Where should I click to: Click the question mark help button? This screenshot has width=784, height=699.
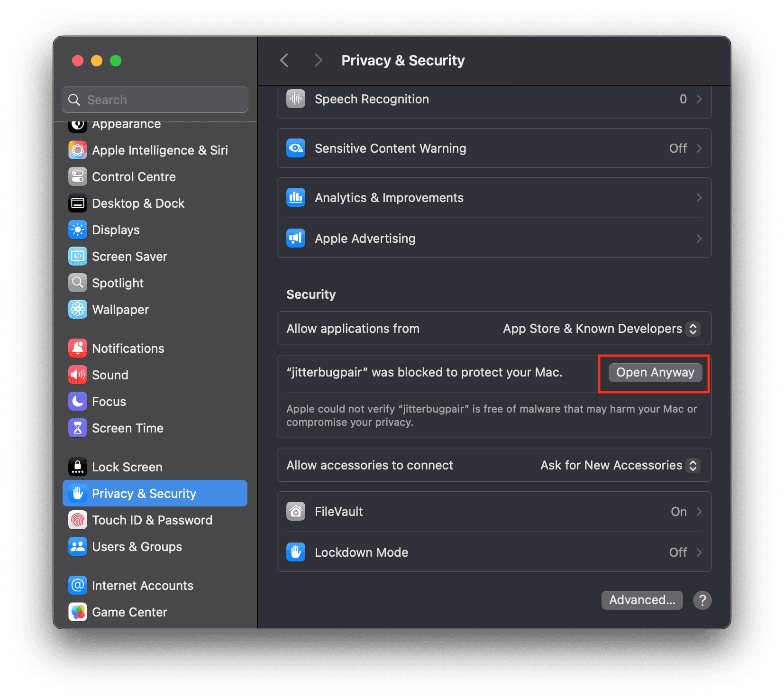click(x=702, y=600)
